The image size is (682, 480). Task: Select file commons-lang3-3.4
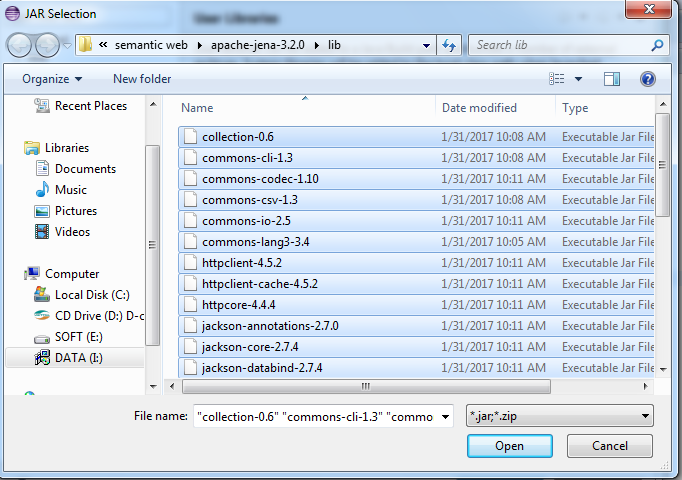pyautogui.click(x=416, y=242)
